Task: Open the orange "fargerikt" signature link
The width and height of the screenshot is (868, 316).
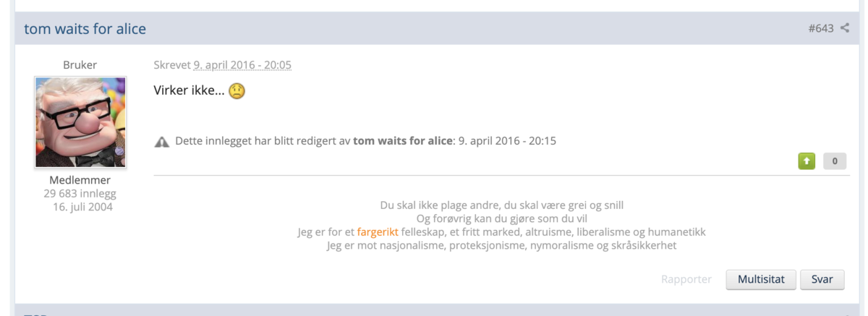Action: 378,232
